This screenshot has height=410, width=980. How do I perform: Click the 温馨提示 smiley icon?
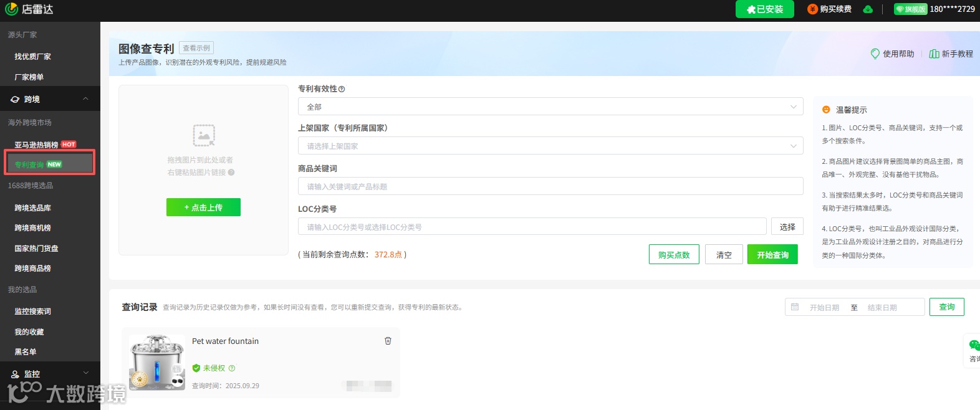[x=826, y=110]
